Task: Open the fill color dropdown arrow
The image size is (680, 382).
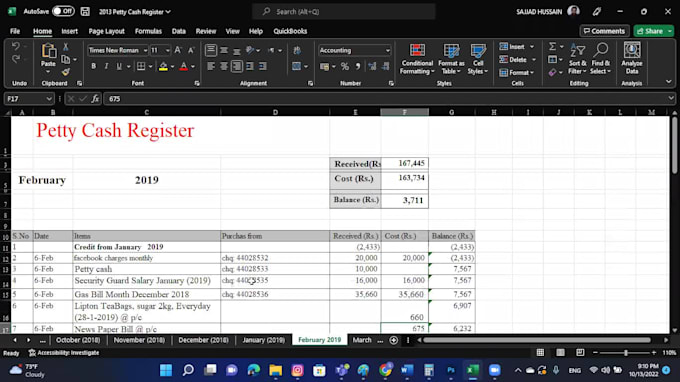Action: pos(172,66)
